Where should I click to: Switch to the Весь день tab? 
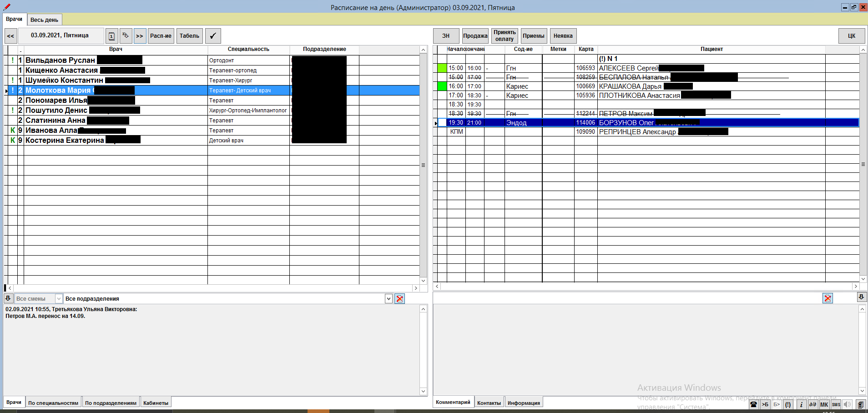(44, 20)
